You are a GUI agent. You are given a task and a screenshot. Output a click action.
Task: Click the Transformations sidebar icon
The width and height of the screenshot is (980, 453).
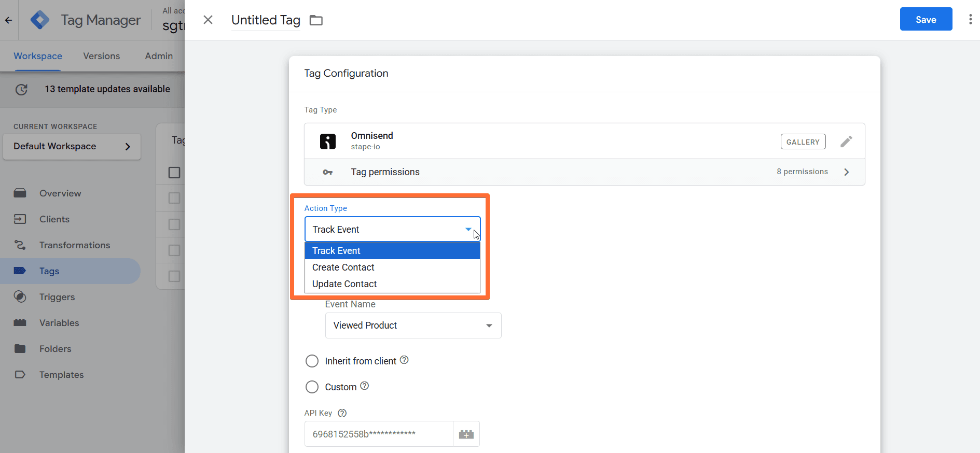pos(20,245)
